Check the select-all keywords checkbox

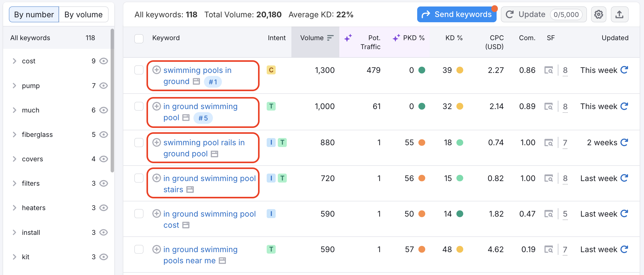click(x=139, y=39)
